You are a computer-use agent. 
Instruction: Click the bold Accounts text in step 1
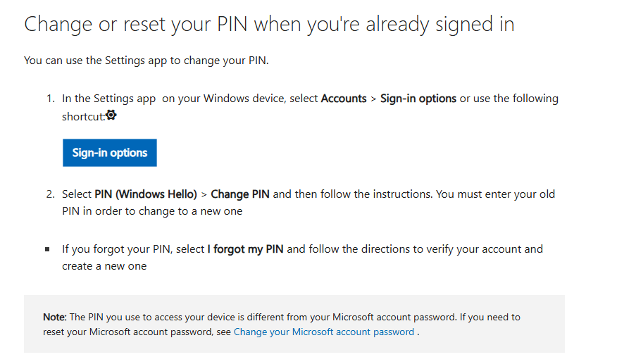[344, 99]
